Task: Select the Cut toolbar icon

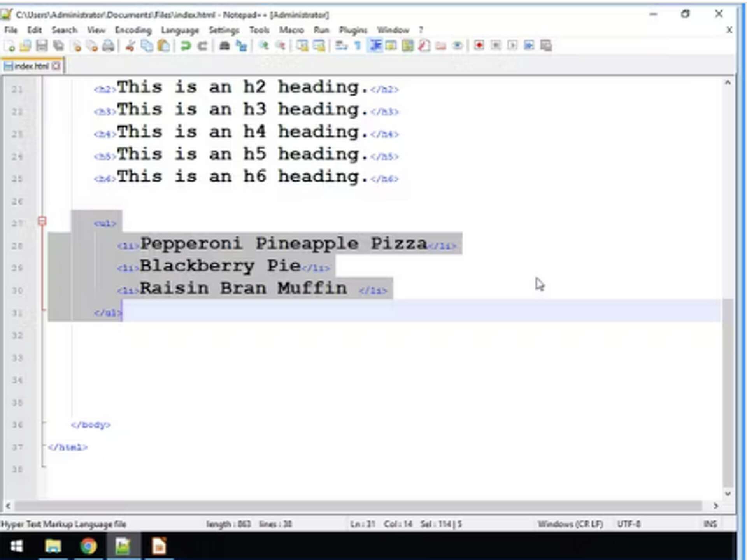Action: [130, 45]
